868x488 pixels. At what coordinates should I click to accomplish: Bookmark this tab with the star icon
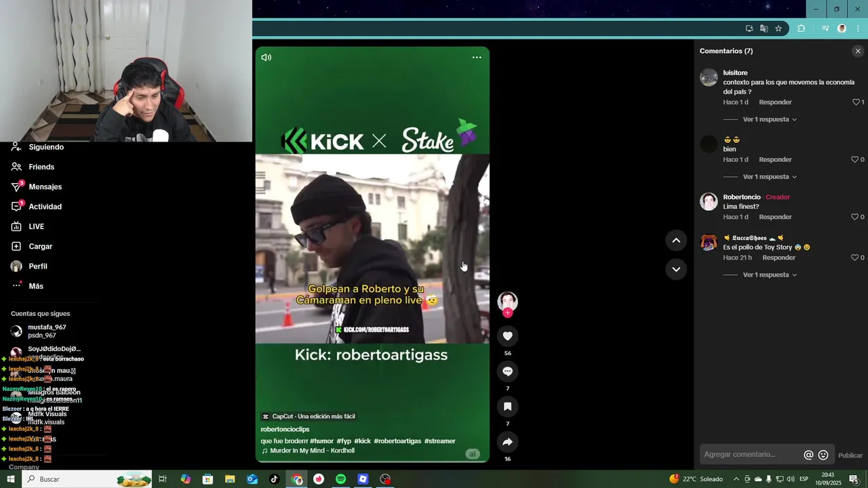(778, 28)
